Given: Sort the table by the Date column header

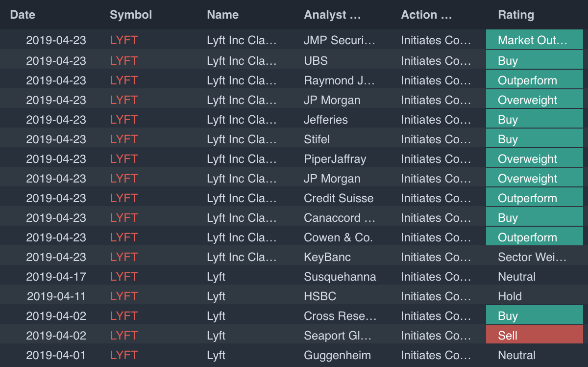Looking at the screenshot, I should [x=23, y=15].
